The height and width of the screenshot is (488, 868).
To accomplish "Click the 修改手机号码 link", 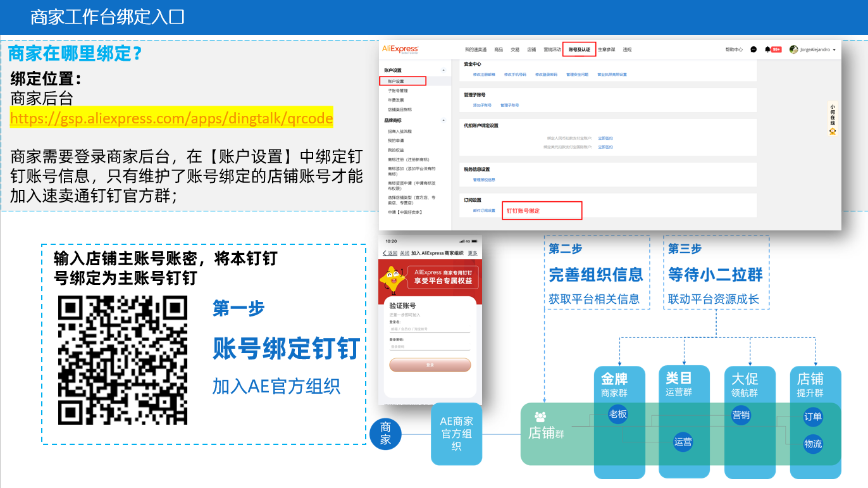I will [515, 74].
